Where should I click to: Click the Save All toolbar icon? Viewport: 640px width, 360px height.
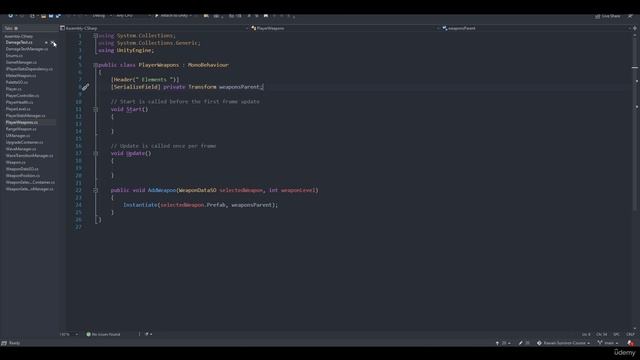[58, 16]
